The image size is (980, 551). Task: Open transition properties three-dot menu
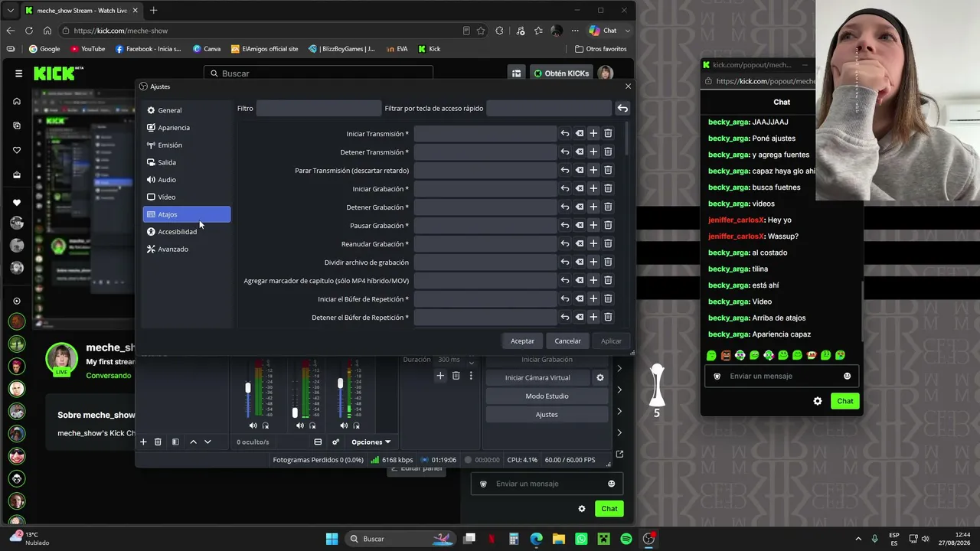point(471,375)
